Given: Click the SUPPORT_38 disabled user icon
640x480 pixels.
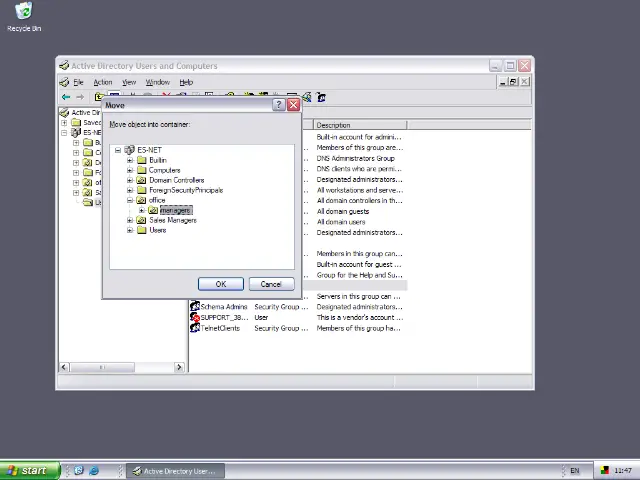Looking at the screenshot, I should tap(195, 317).
